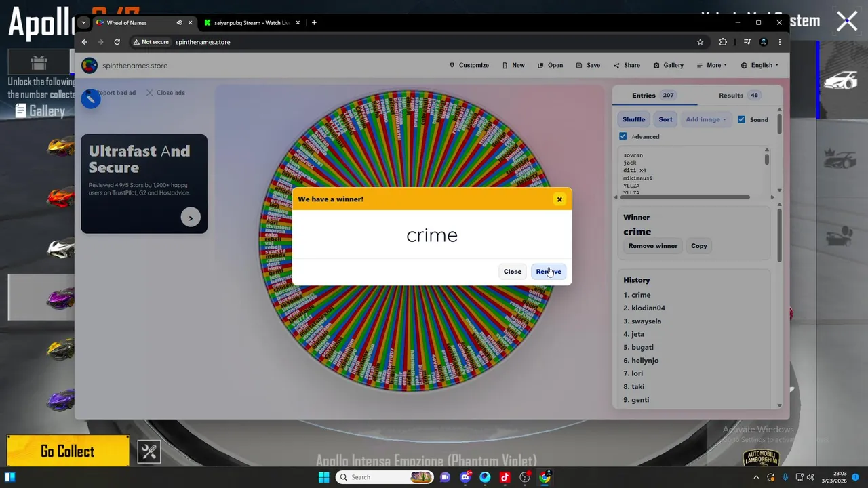This screenshot has width=868, height=488.
Task: Open OBS Studio from the taskbar
Action: tap(525, 477)
